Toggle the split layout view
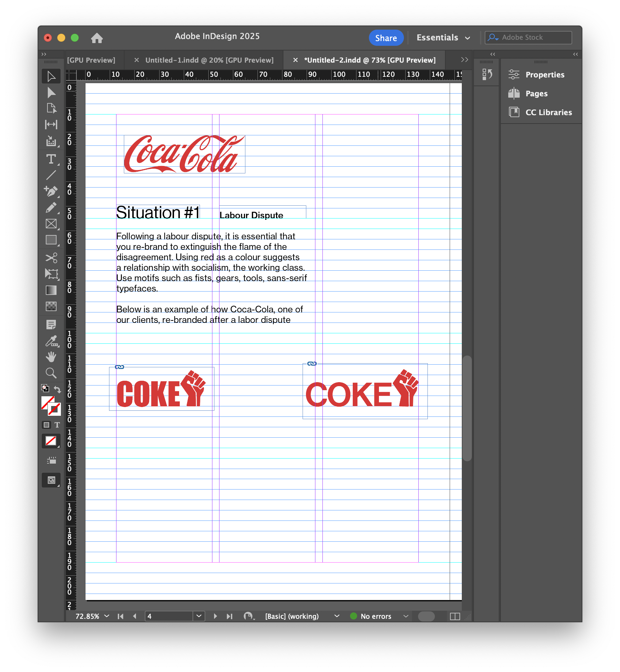The width and height of the screenshot is (620, 672). (x=455, y=616)
